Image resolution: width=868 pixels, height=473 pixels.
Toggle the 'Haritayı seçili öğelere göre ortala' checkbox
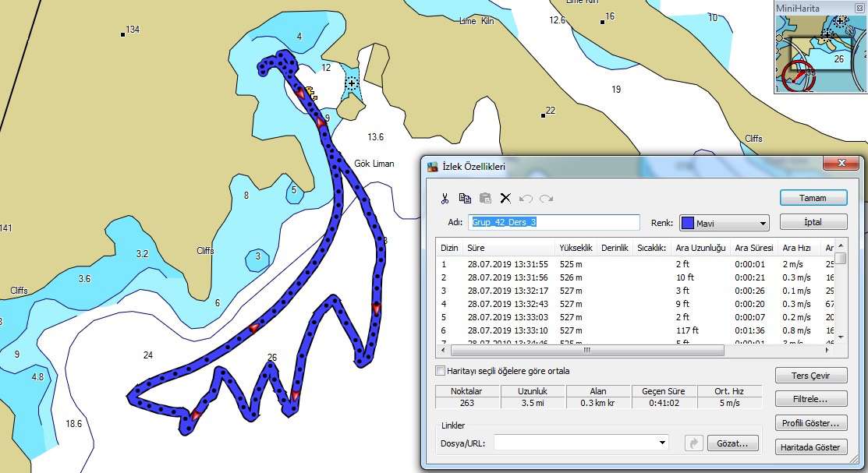point(441,371)
